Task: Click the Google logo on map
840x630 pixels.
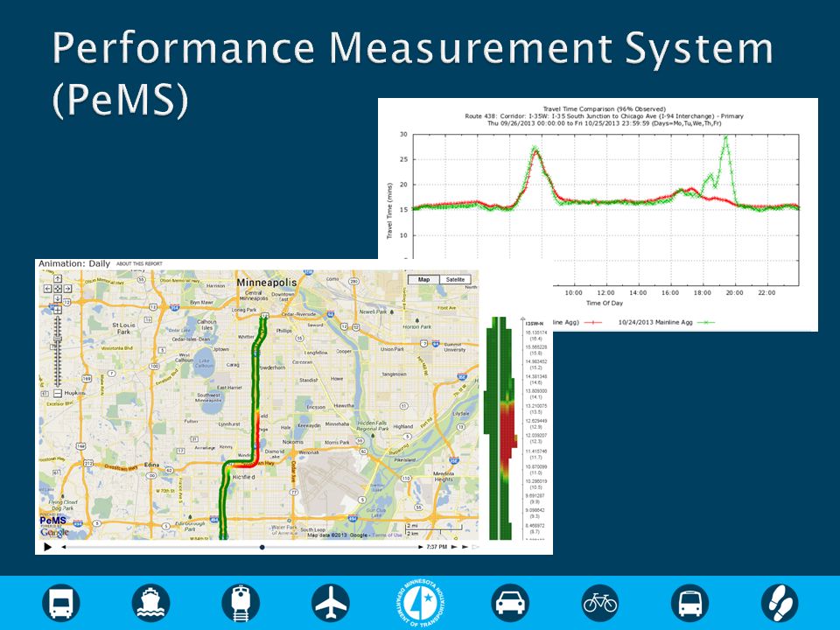Action: pyautogui.click(x=54, y=532)
